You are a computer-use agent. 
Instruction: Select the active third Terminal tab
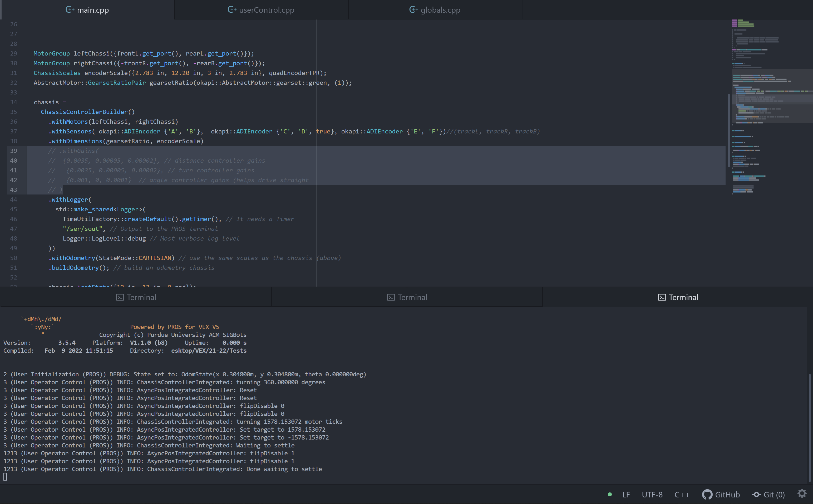pos(678,297)
